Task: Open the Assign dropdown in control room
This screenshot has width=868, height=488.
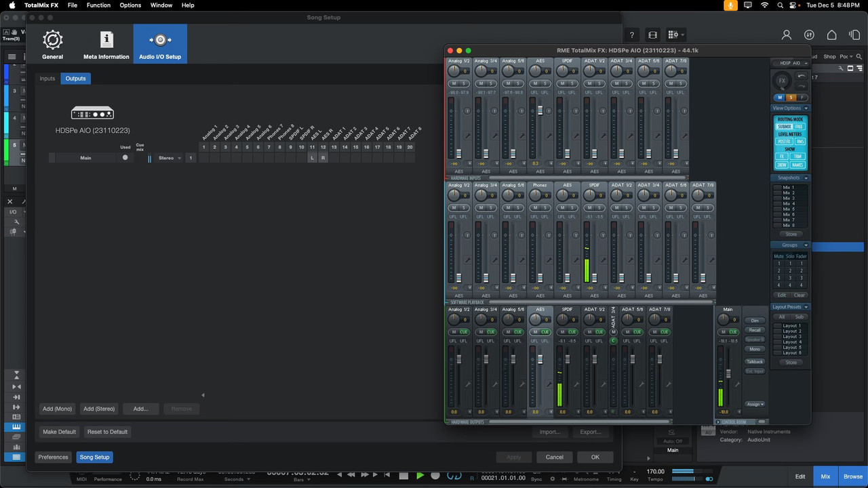Action: (x=755, y=405)
